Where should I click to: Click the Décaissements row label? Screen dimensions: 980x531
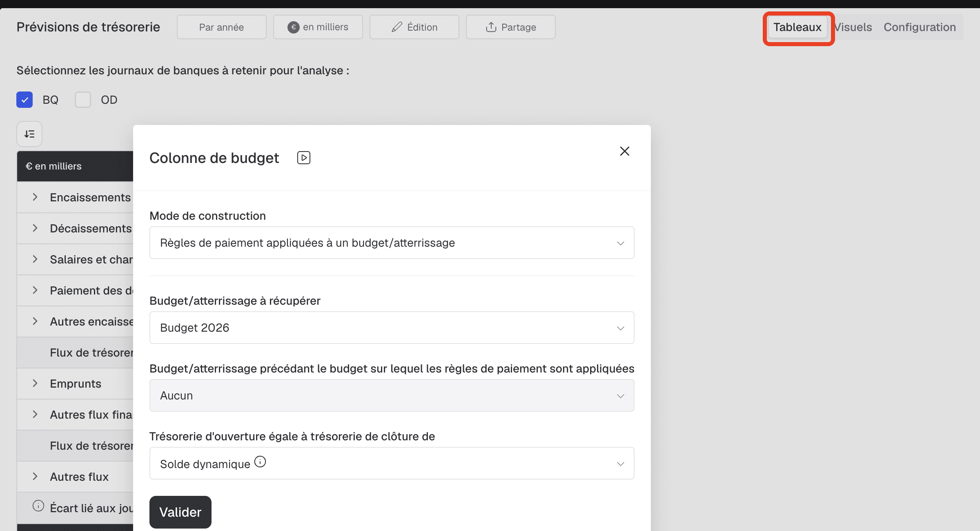[x=91, y=228]
